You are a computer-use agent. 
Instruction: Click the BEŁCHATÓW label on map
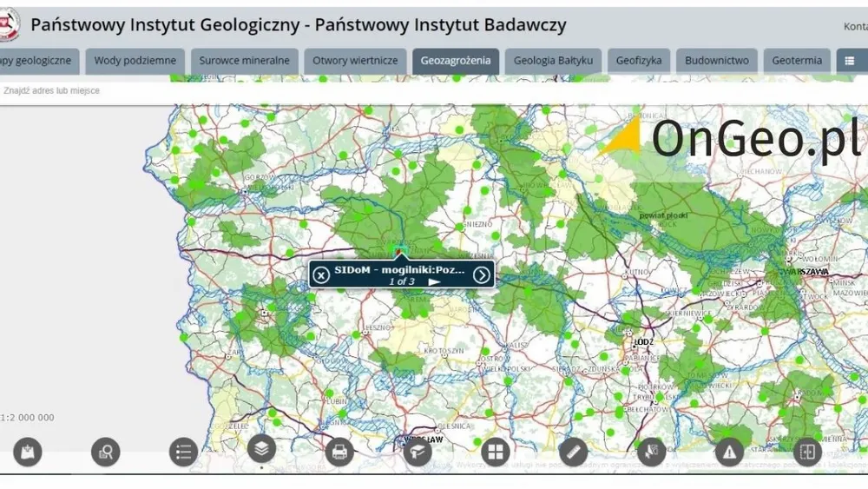click(648, 410)
